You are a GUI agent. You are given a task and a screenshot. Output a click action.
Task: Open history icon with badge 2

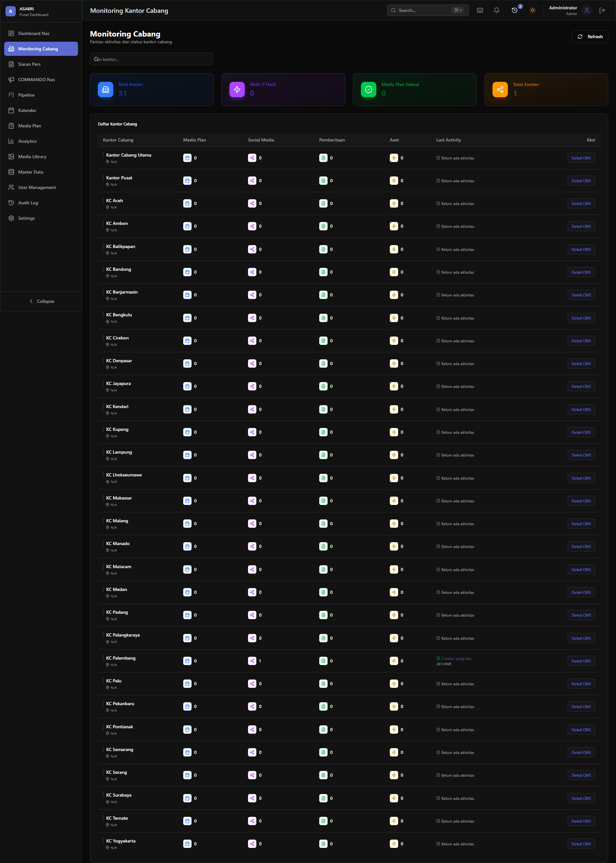pyautogui.click(x=515, y=10)
